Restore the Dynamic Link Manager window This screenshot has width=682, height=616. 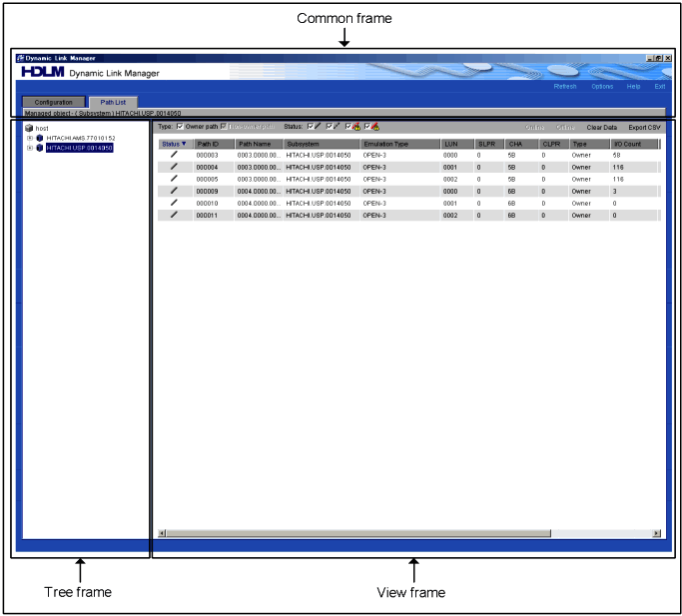point(658,58)
